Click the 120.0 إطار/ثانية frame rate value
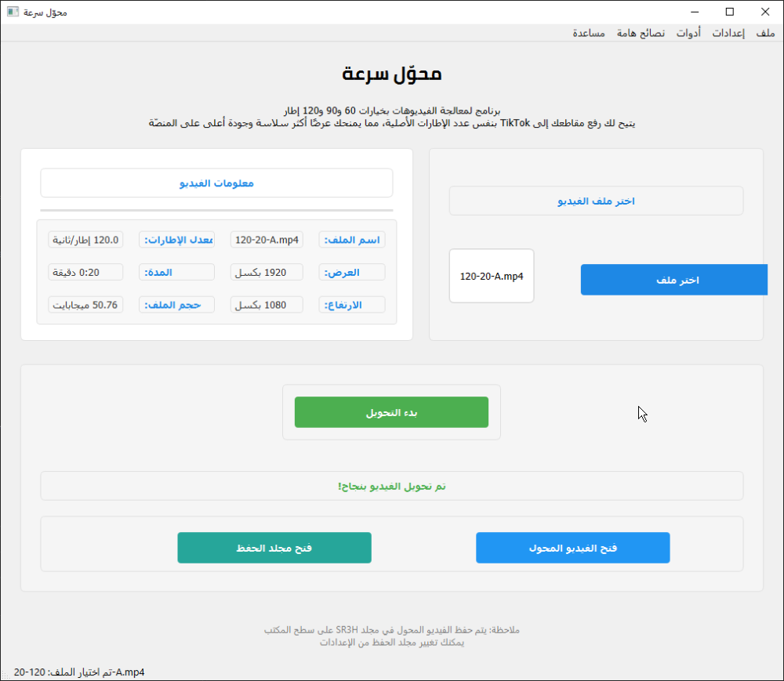The width and height of the screenshot is (784, 681). coord(85,240)
